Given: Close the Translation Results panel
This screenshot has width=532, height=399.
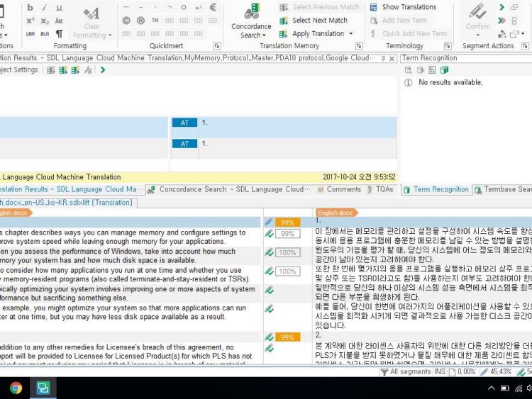Looking at the screenshot, I should [392, 58].
